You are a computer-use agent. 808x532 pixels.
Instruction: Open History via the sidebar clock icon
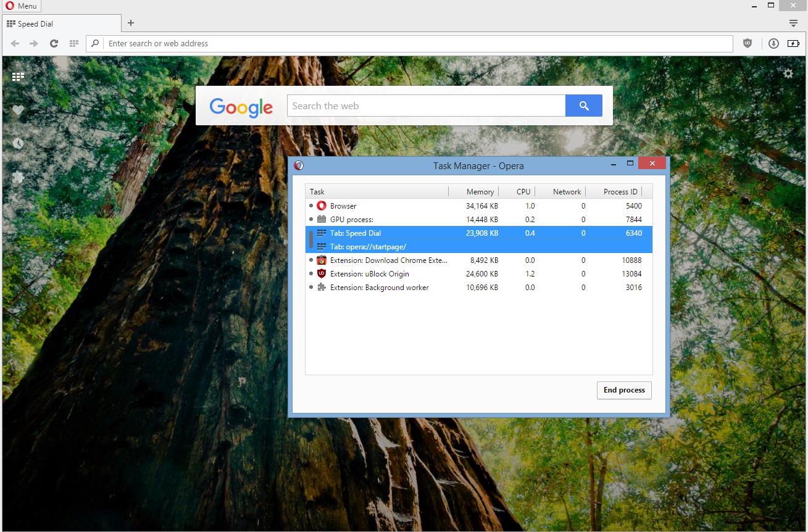click(x=18, y=143)
